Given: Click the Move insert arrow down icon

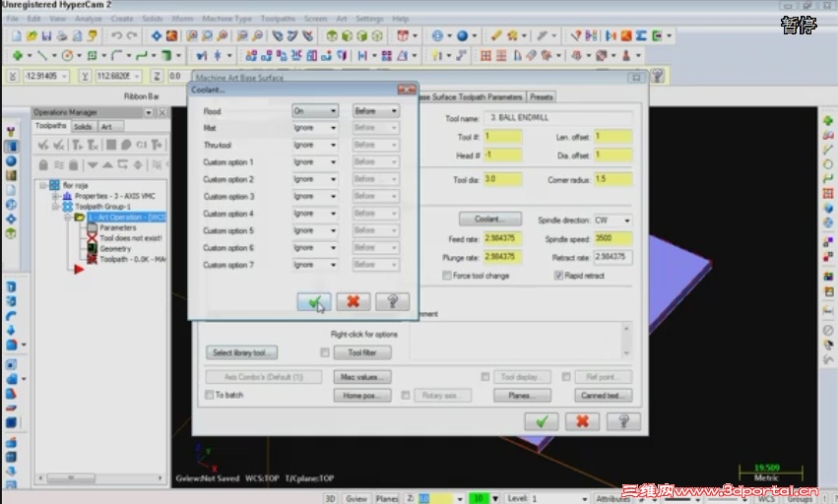Looking at the screenshot, I should [x=93, y=164].
